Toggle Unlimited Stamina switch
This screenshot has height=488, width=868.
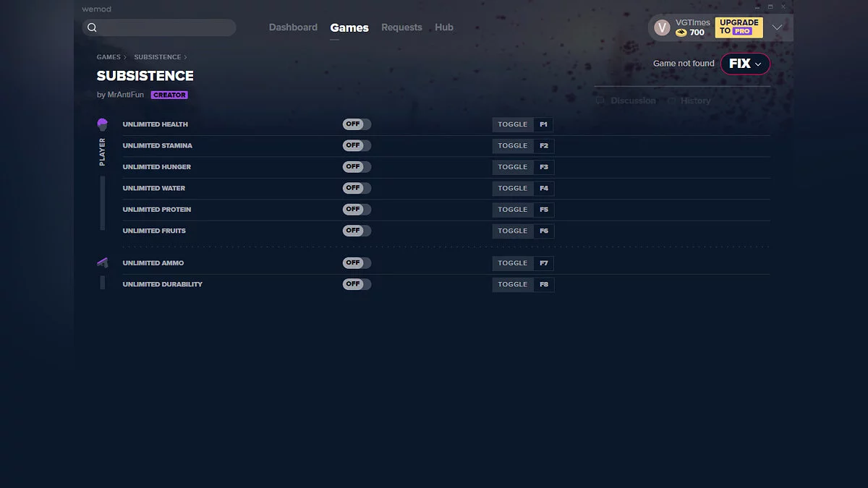(x=357, y=145)
